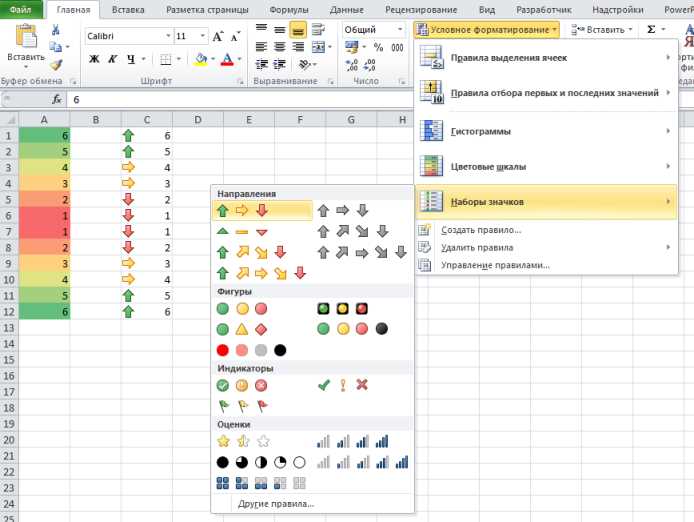Select the column C header
Screen dimensions: 694x522
tap(147, 120)
